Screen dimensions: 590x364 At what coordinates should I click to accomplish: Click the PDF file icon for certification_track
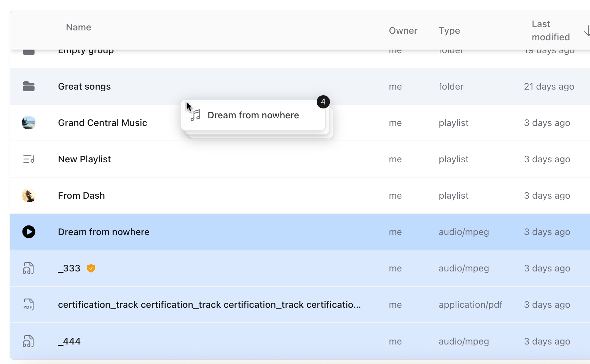(x=28, y=304)
